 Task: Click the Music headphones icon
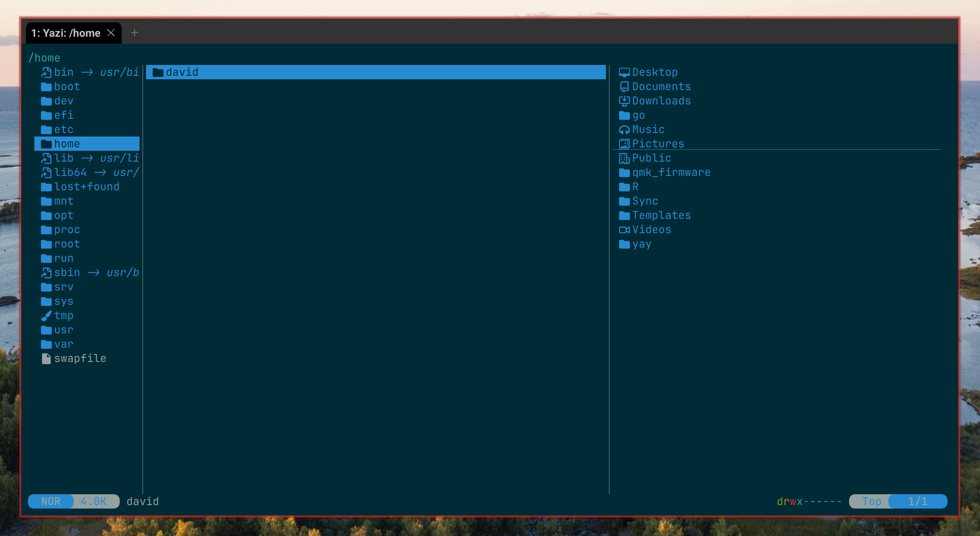pyautogui.click(x=624, y=130)
